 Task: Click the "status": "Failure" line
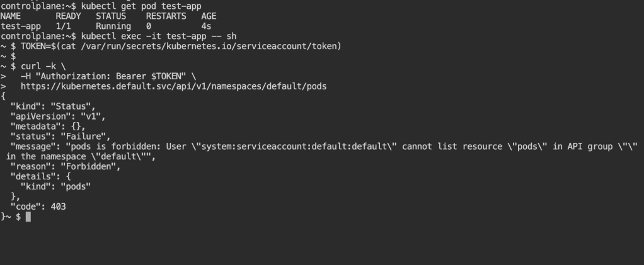tap(60, 137)
